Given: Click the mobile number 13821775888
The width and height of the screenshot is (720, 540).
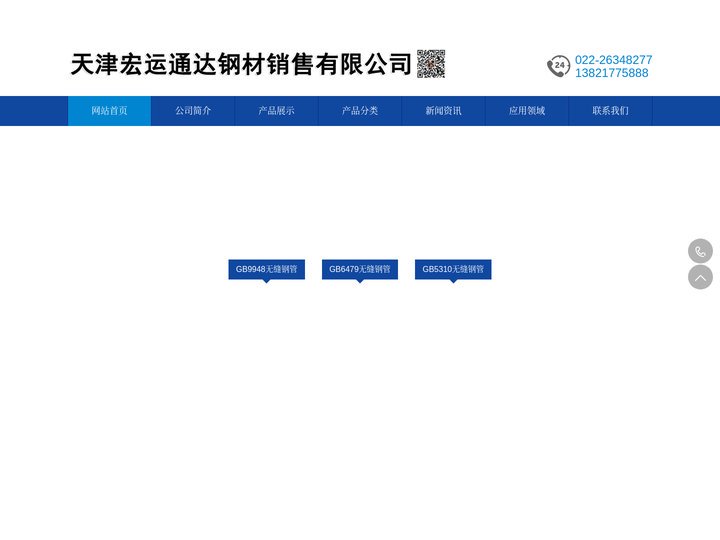Looking at the screenshot, I should (612, 73).
